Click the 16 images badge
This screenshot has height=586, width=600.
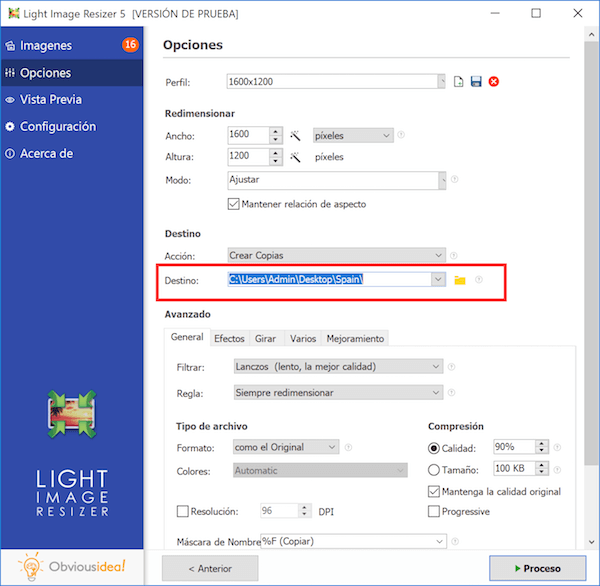tap(130, 45)
